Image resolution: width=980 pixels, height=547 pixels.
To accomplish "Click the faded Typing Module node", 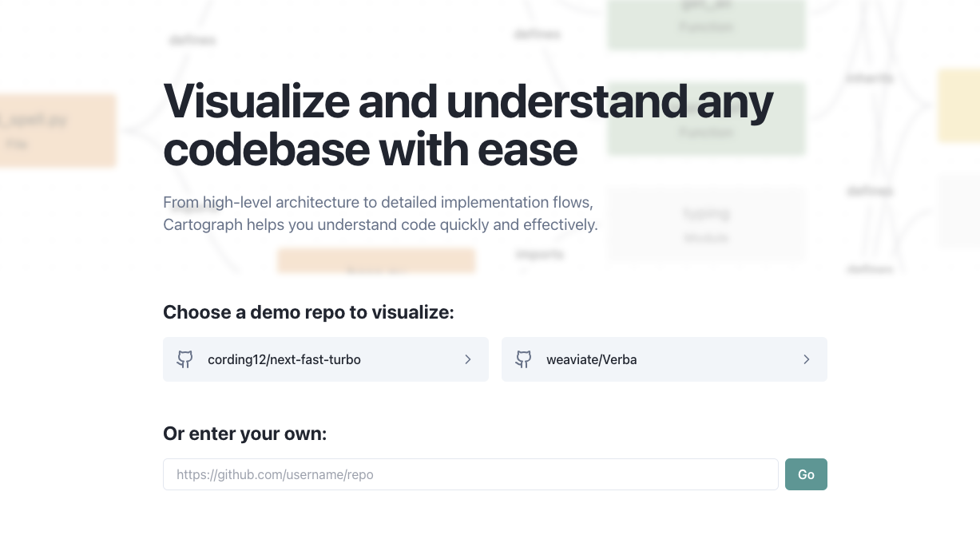I will (x=706, y=224).
